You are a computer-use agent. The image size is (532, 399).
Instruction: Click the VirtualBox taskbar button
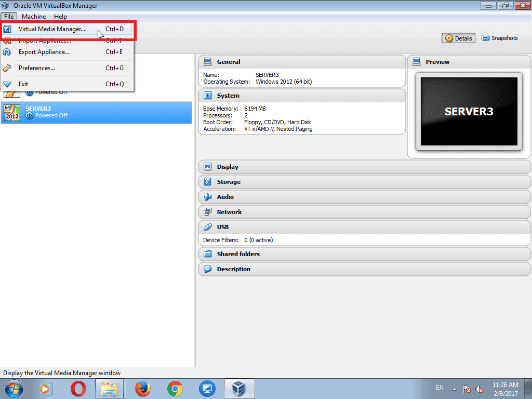click(239, 389)
